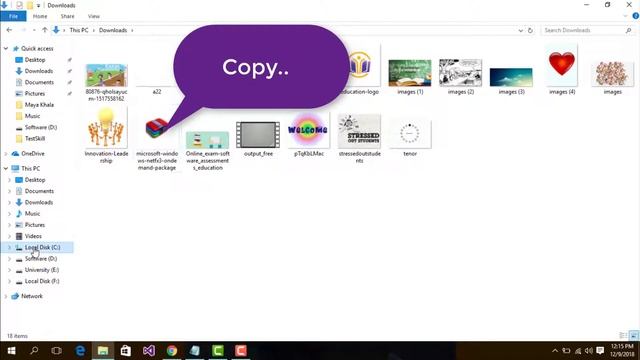Select Downloads under This PC
This screenshot has width=640, height=360.
point(39,202)
